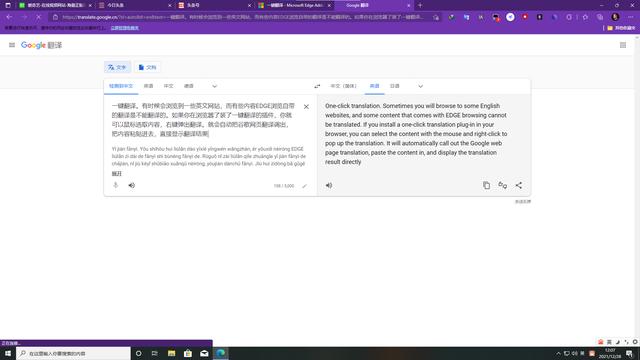The image size is (640, 360).
Task: Open the Windows Start menu
Action: pyautogui.click(x=8, y=353)
